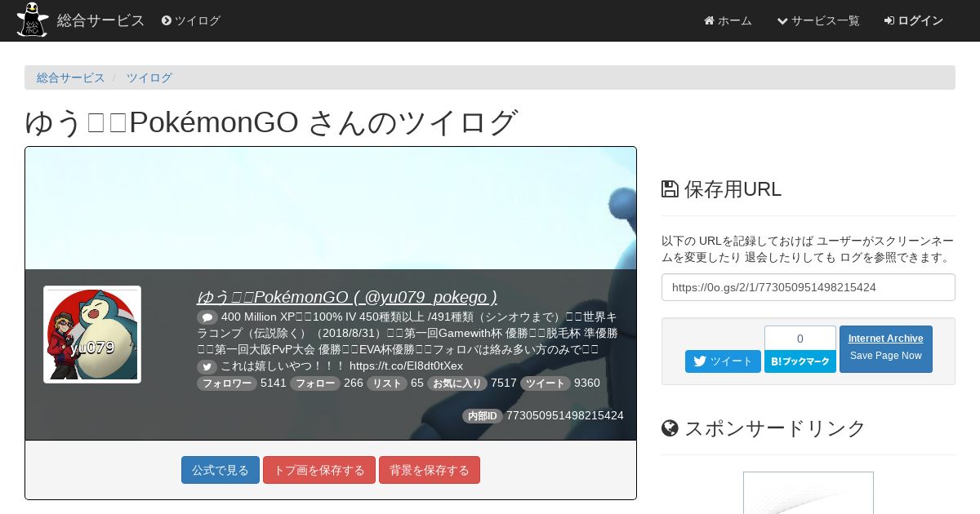Screen dimensions: 980x514
Task: Click the 内部ID badge
Action: click(483, 416)
